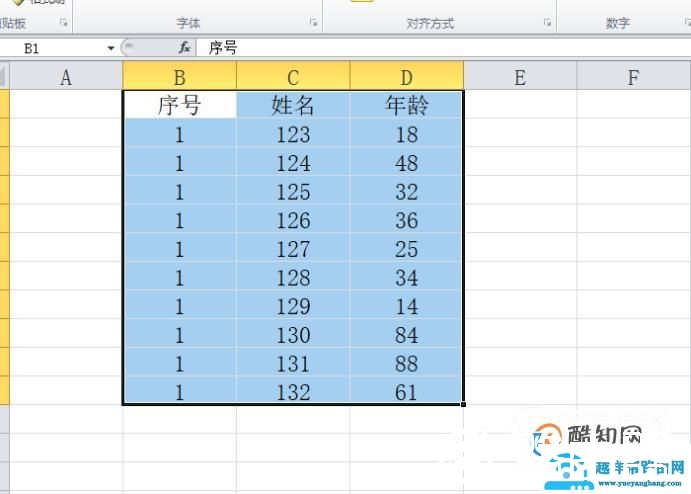
Task: Click the 姓名 header cell
Action: tap(293, 105)
